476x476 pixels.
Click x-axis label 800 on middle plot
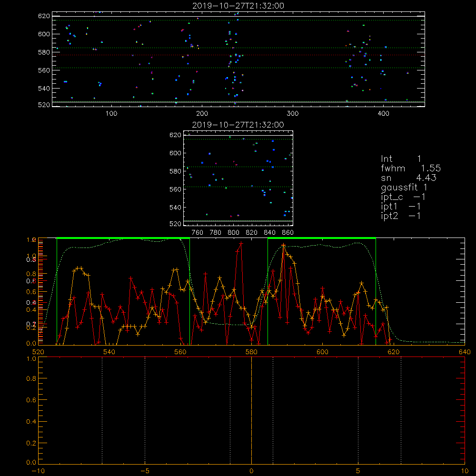point(233,233)
